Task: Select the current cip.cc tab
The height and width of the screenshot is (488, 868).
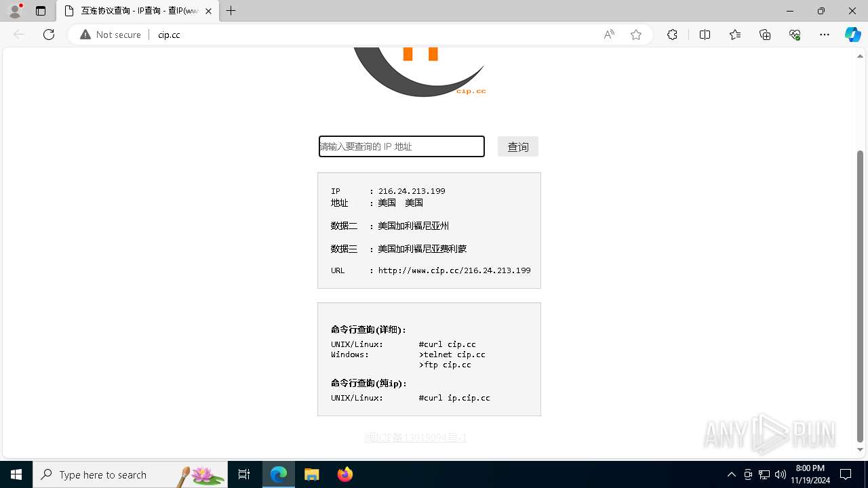Action: click(138, 11)
